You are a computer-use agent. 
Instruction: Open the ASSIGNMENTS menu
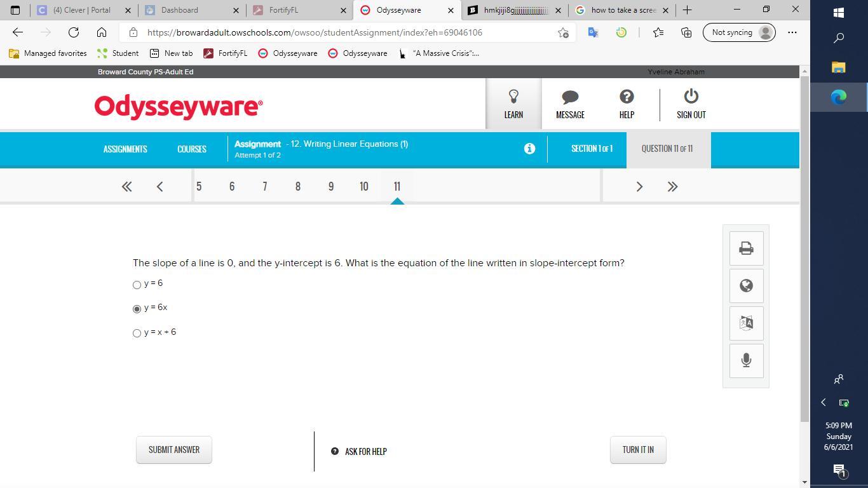click(x=125, y=149)
